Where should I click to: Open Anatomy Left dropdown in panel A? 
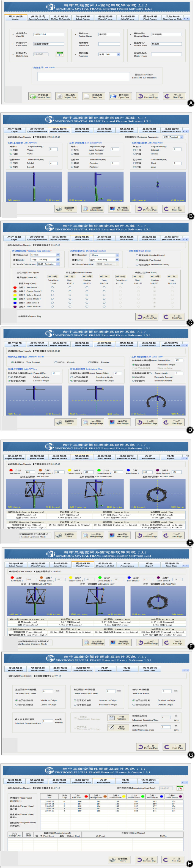click(x=109, y=54)
